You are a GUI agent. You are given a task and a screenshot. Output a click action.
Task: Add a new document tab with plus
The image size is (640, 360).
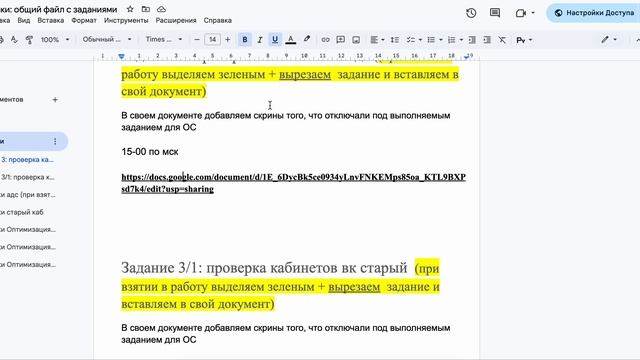[55, 100]
